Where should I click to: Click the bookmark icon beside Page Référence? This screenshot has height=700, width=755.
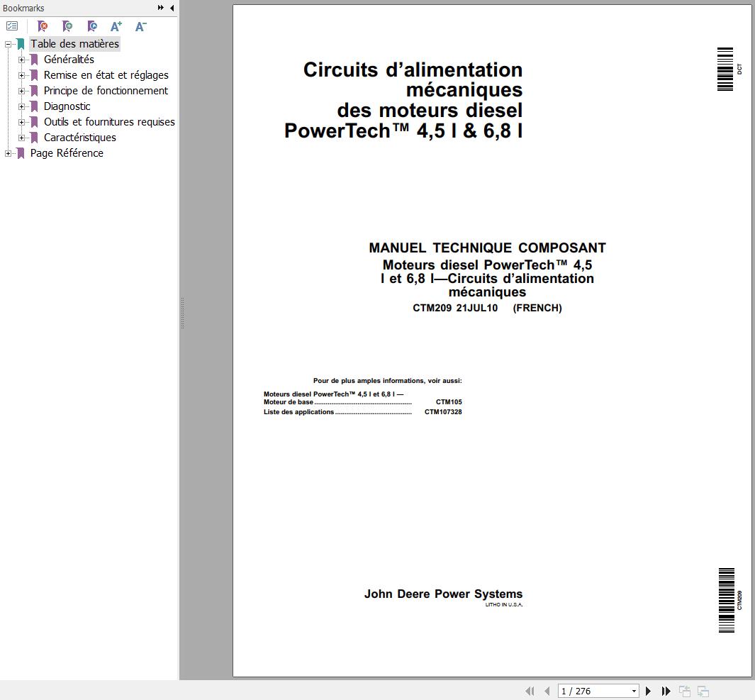21,153
